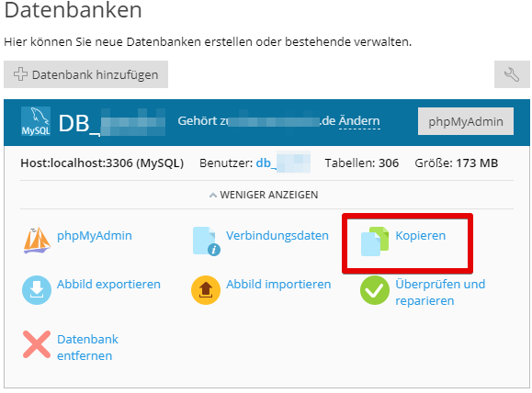
Task: Open the wrench settings button
Action: [x=512, y=74]
